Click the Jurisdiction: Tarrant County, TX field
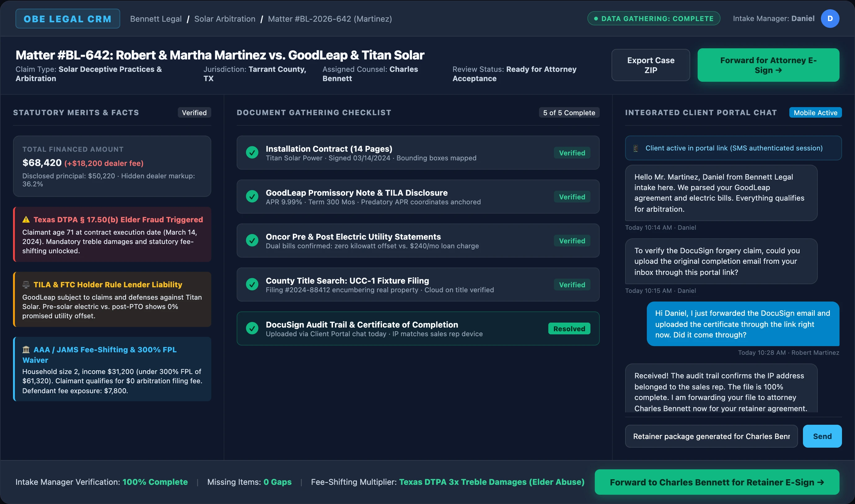Viewport: 855px width, 504px height. (255, 74)
